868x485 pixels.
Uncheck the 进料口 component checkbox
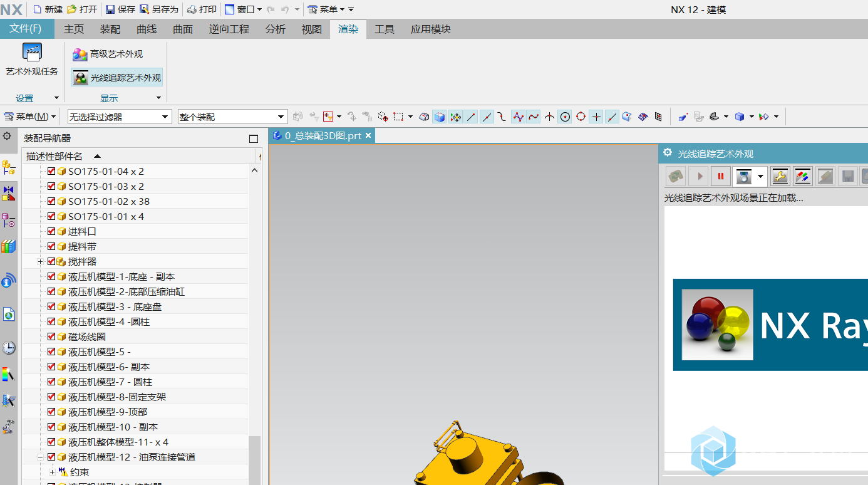tap(51, 231)
